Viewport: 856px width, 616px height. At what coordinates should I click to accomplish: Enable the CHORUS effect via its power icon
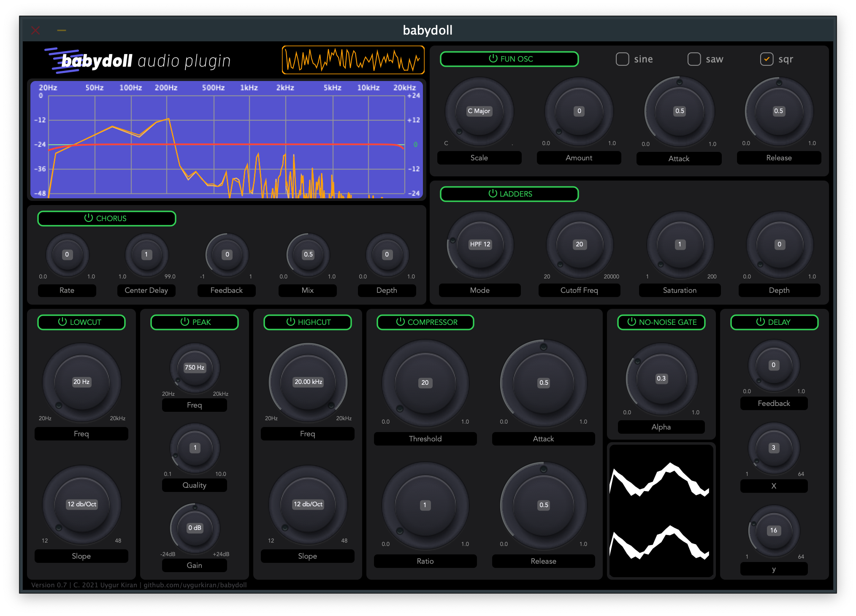(x=88, y=218)
